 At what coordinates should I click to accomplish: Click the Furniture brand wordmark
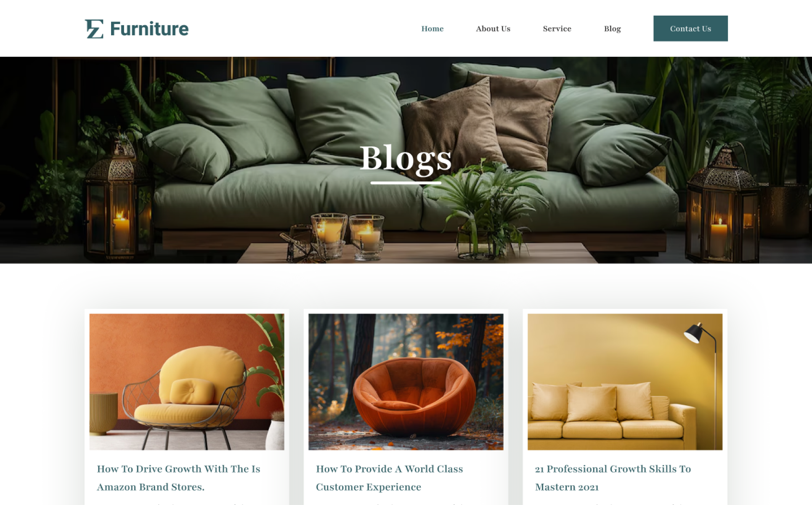click(x=149, y=29)
